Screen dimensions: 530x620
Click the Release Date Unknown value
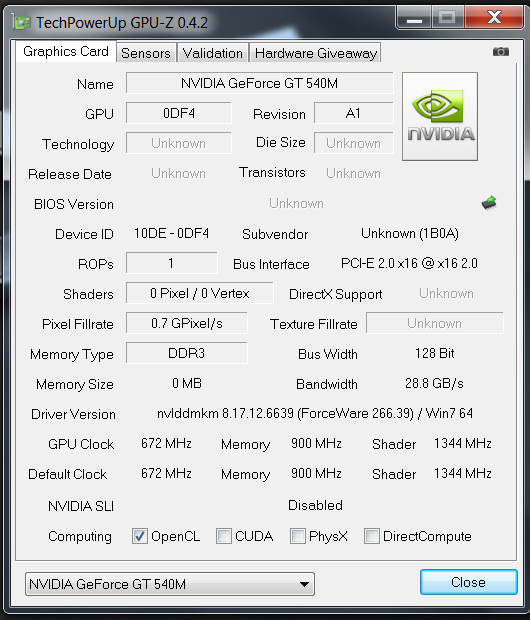[x=178, y=173]
